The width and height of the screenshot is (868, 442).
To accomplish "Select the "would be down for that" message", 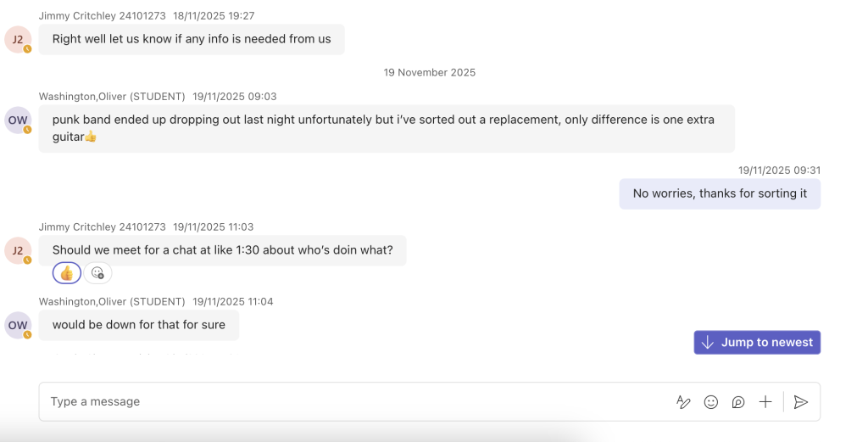I will pyautogui.click(x=139, y=325).
